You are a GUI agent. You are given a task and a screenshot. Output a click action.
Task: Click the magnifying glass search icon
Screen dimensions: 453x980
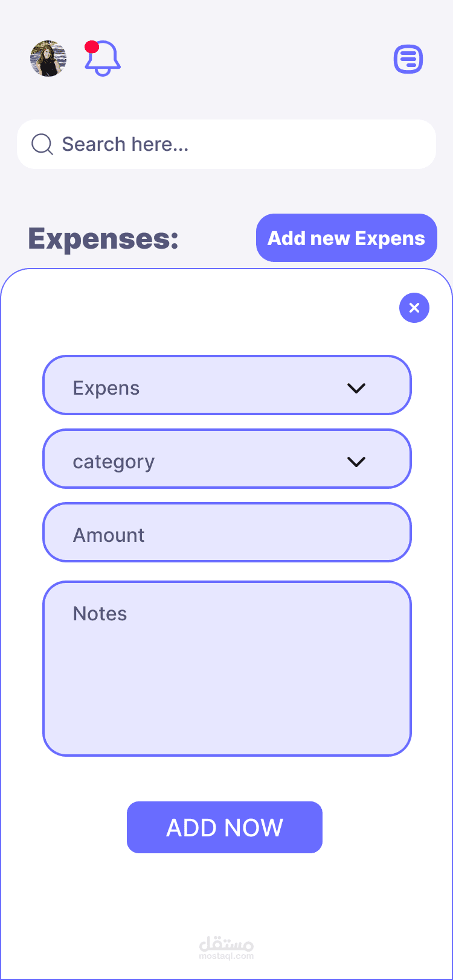click(x=42, y=144)
